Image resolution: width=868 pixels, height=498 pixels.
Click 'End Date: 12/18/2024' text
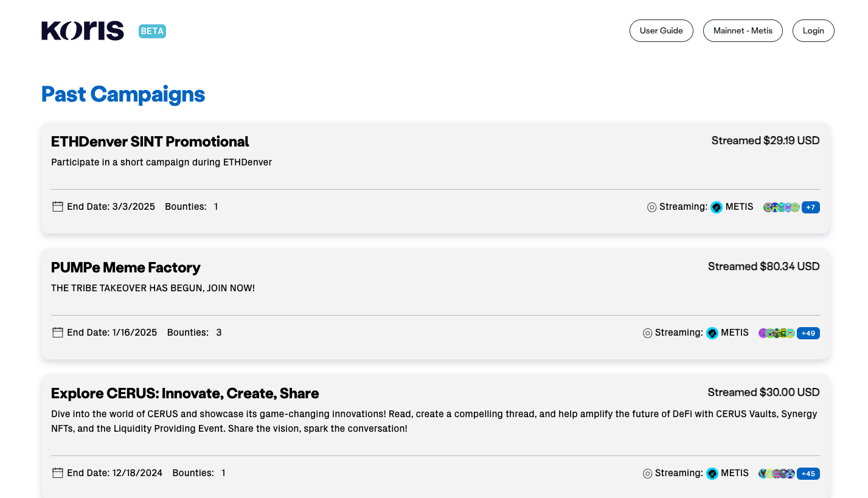[114, 473]
